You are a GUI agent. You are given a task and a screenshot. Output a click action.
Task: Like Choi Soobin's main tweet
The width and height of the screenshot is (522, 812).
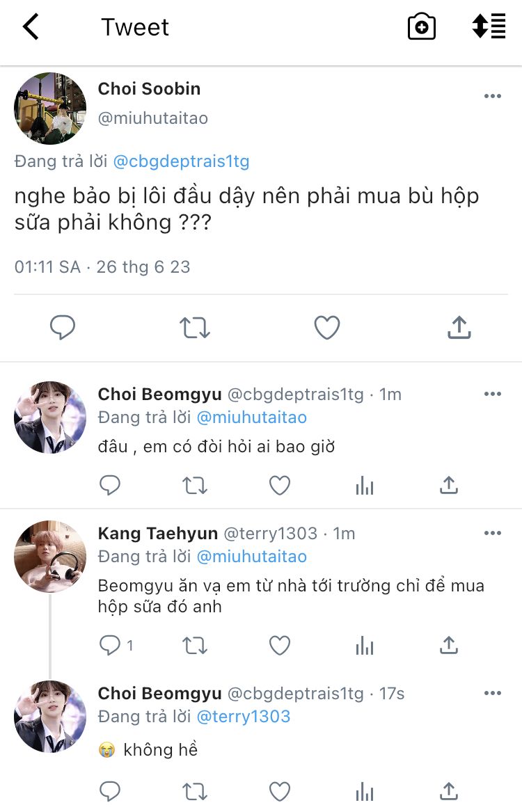click(327, 327)
